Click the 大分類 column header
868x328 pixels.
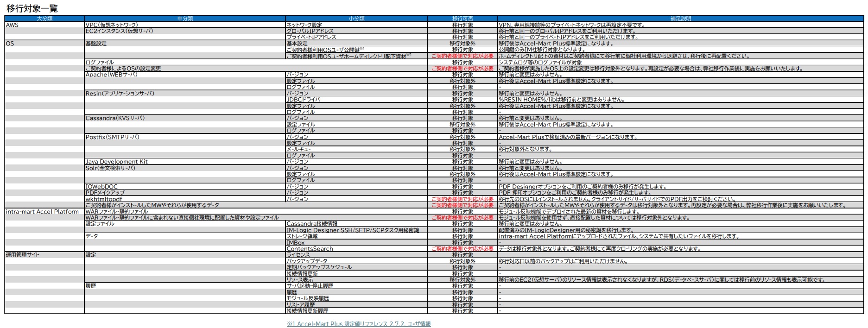click(x=44, y=19)
